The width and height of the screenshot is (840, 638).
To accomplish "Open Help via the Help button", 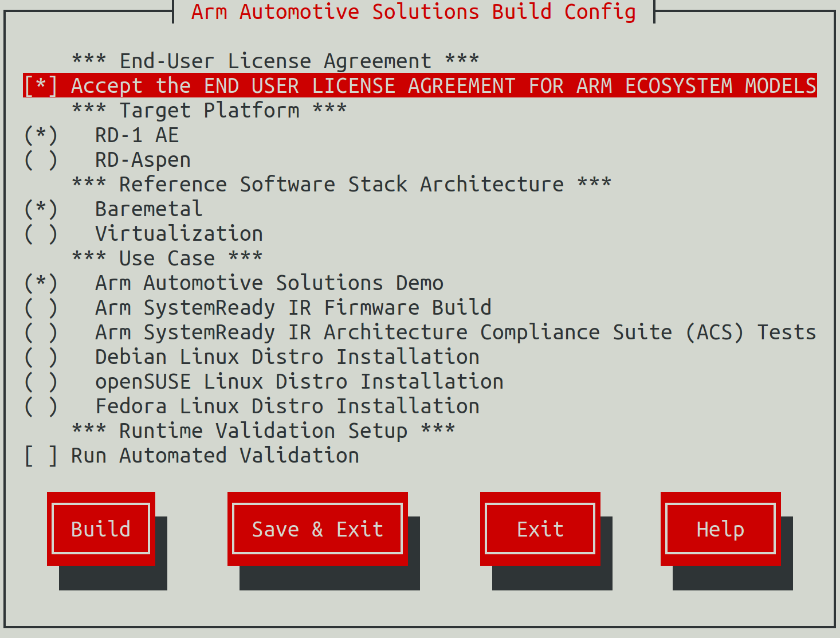I will [721, 529].
